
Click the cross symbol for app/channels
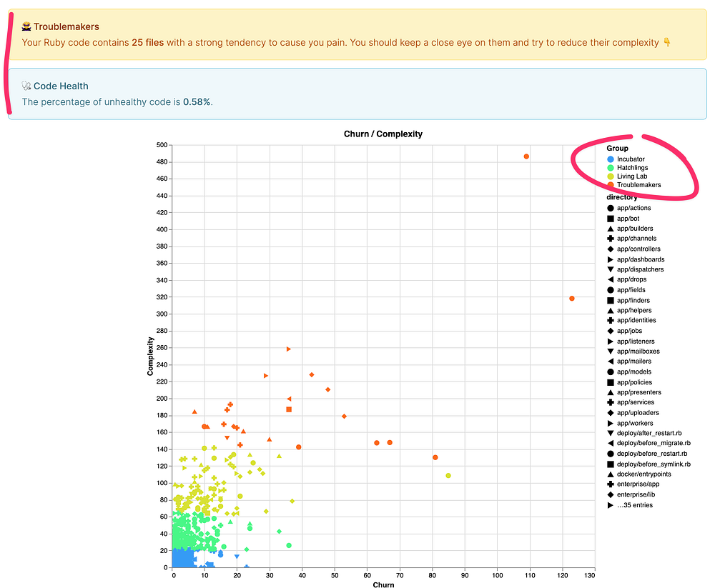coord(611,239)
